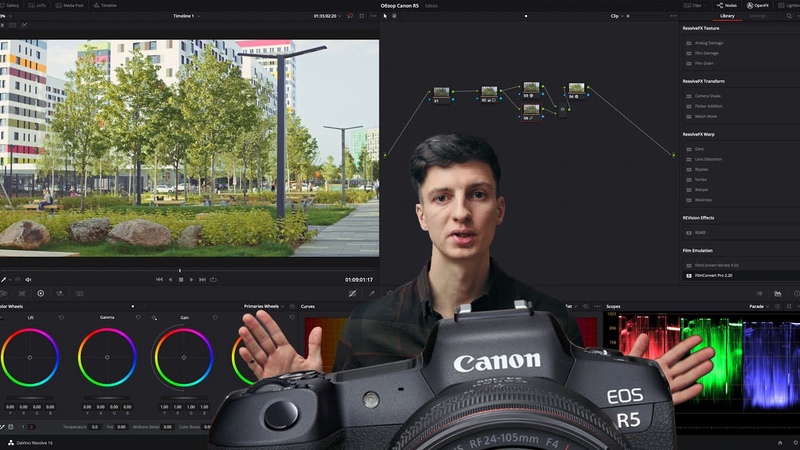The height and width of the screenshot is (450, 800).
Task: Open the Clip mode dropdown in node editor
Action: point(617,16)
